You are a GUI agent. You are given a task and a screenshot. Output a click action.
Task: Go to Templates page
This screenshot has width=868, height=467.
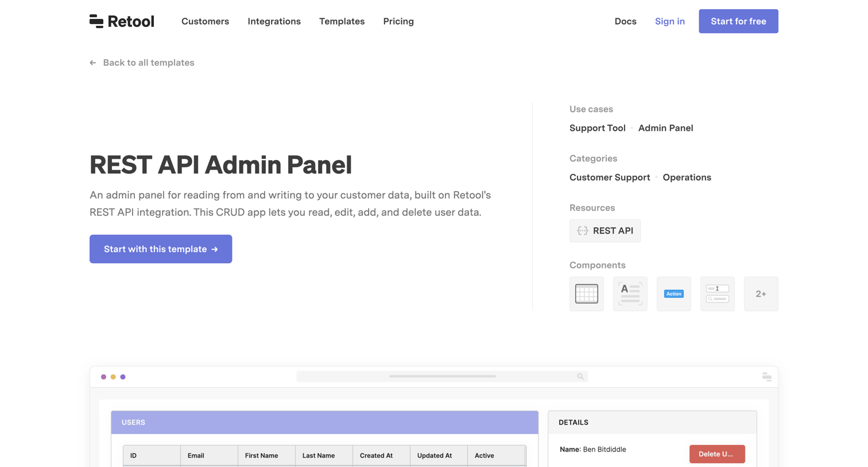(x=342, y=21)
